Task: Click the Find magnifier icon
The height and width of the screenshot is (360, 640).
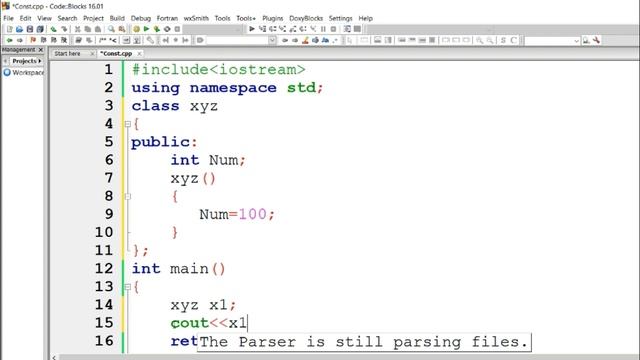Action: click(x=111, y=29)
